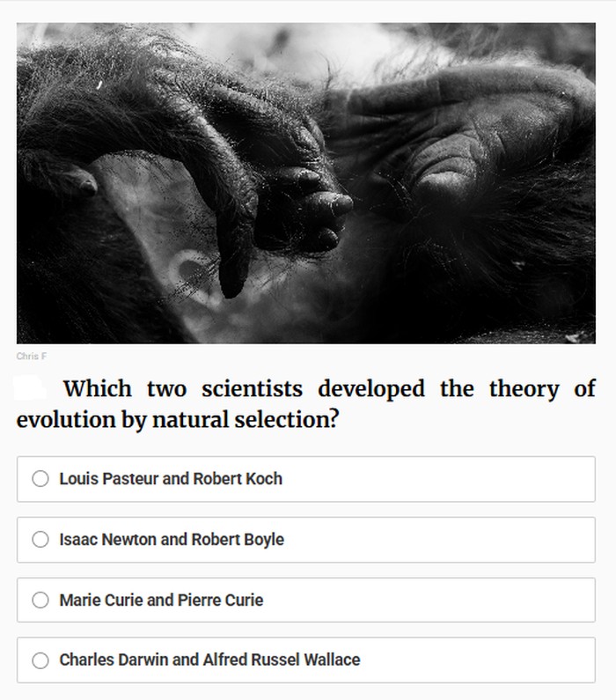Image resolution: width=616 pixels, height=700 pixels.
Task: Click the evolution by natural selection question text
Action: pyautogui.click(x=305, y=404)
